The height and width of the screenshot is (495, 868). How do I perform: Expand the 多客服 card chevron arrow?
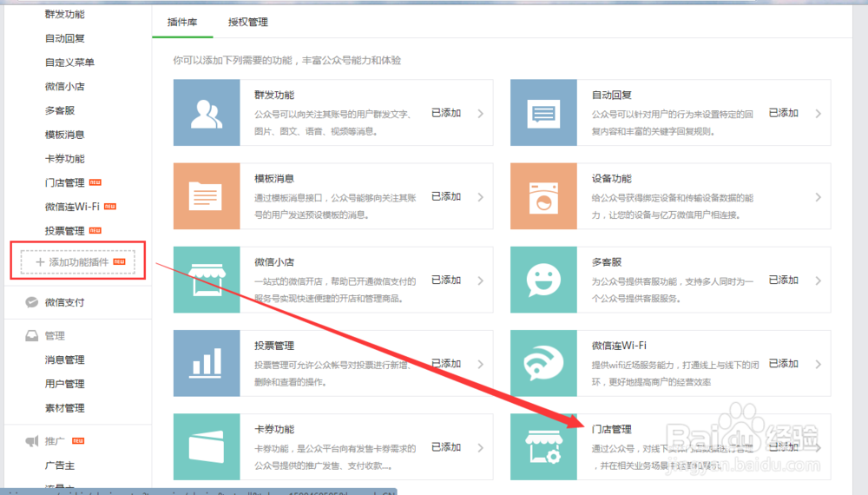pos(819,280)
